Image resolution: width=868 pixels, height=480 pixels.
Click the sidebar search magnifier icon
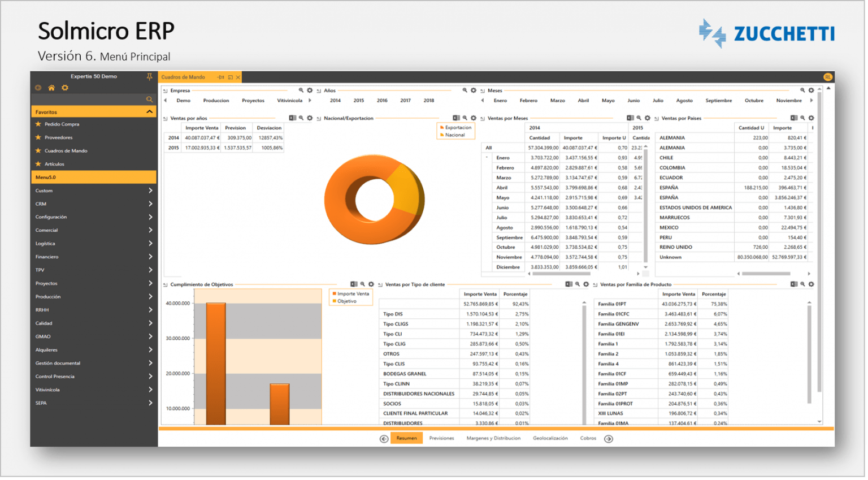pos(150,100)
